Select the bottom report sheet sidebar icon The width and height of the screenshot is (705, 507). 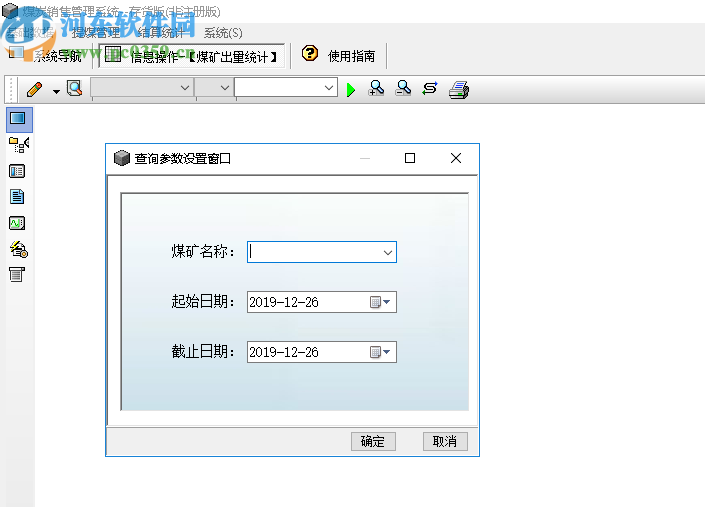pyautogui.click(x=17, y=275)
